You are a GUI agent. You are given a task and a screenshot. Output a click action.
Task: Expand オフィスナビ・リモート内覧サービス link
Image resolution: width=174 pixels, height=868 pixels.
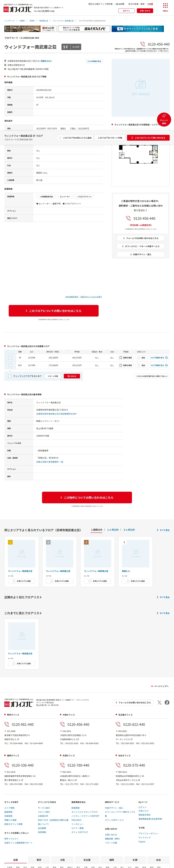click(141, 246)
